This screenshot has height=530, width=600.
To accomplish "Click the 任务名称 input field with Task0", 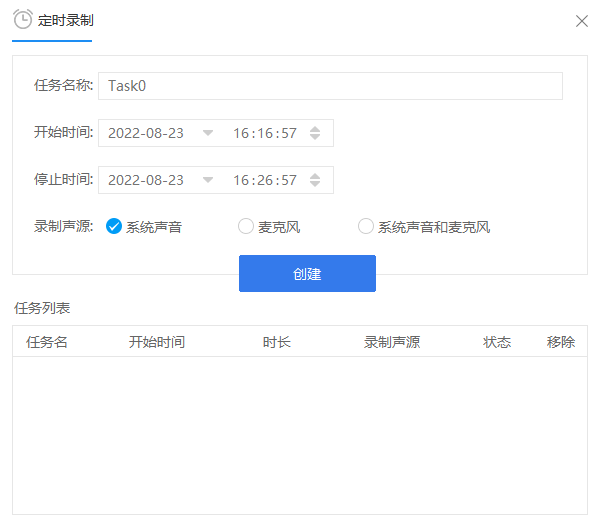I will pos(330,86).
